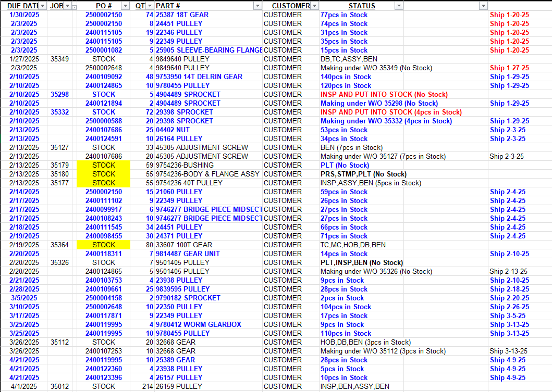Click status HOB,DB,BEN (3pcs in Stock)
Screen dimensions: 552x392
(365, 343)
